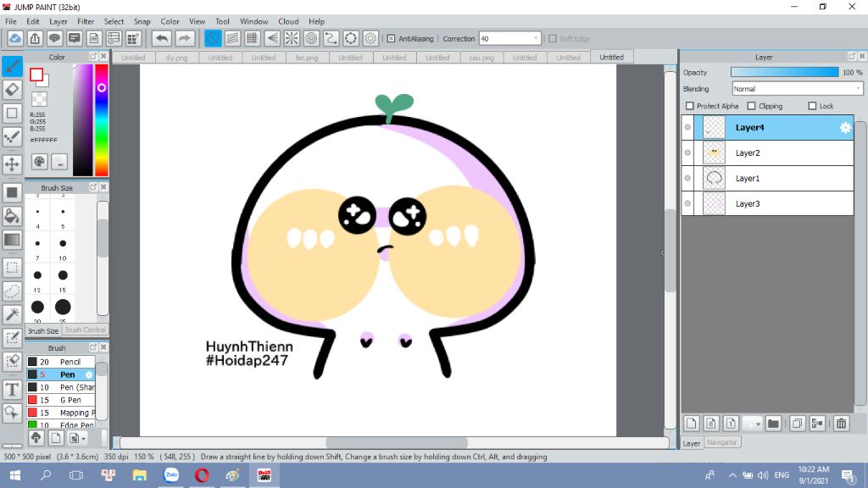Enable vanishing point snap
The width and height of the screenshot is (868, 488).
click(272, 38)
